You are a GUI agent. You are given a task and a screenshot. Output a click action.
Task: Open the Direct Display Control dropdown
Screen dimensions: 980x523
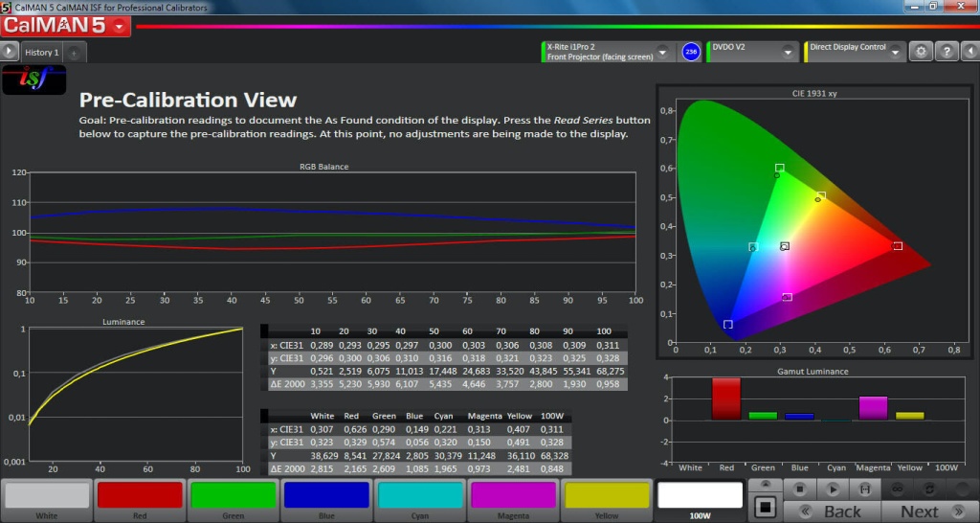[x=895, y=53]
